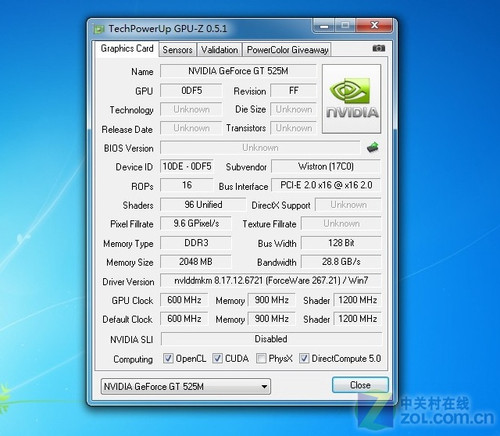Image resolution: width=500 pixels, height=436 pixels.
Task: Click the Pixel Fillrate 9.6 GPixel/s field
Action: click(x=196, y=223)
